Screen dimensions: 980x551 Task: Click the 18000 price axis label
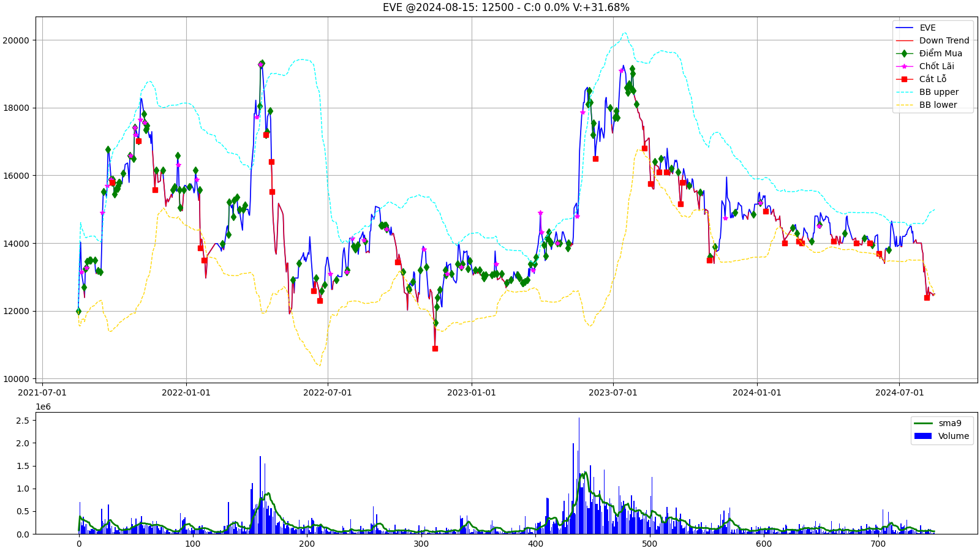coord(17,108)
